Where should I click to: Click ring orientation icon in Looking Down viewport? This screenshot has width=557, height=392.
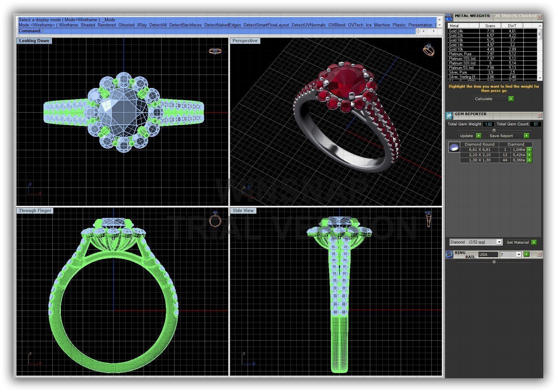click(x=215, y=51)
